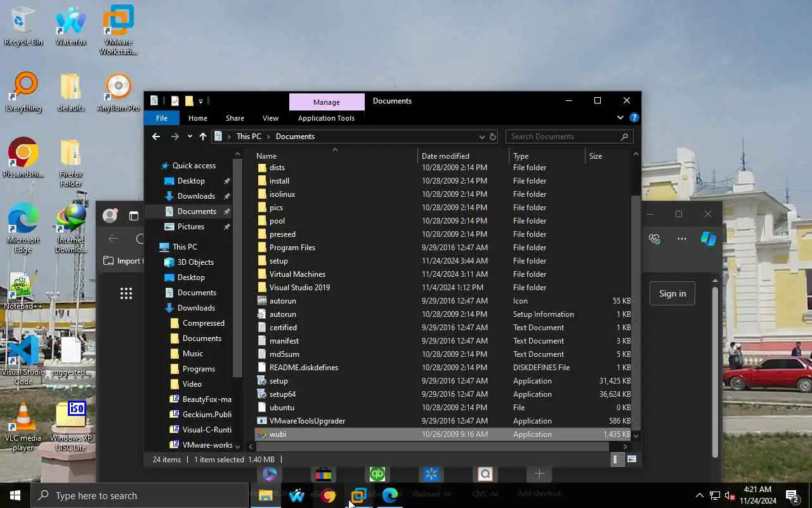Click the Manage contextual tab
The width and height of the screenshot is (812, 508).
coord(327,102)
